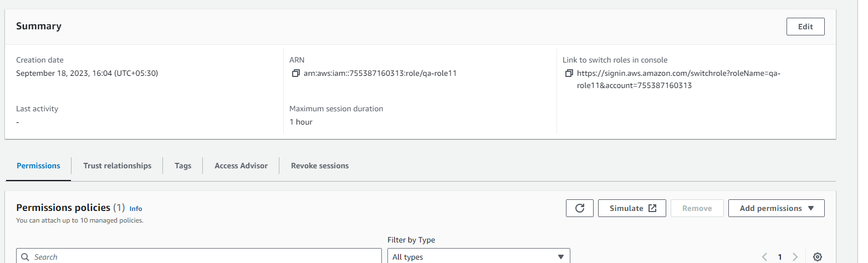Go to previous page of policies
The width and height of the screenshot is (868, 263).
coord(764,257)
